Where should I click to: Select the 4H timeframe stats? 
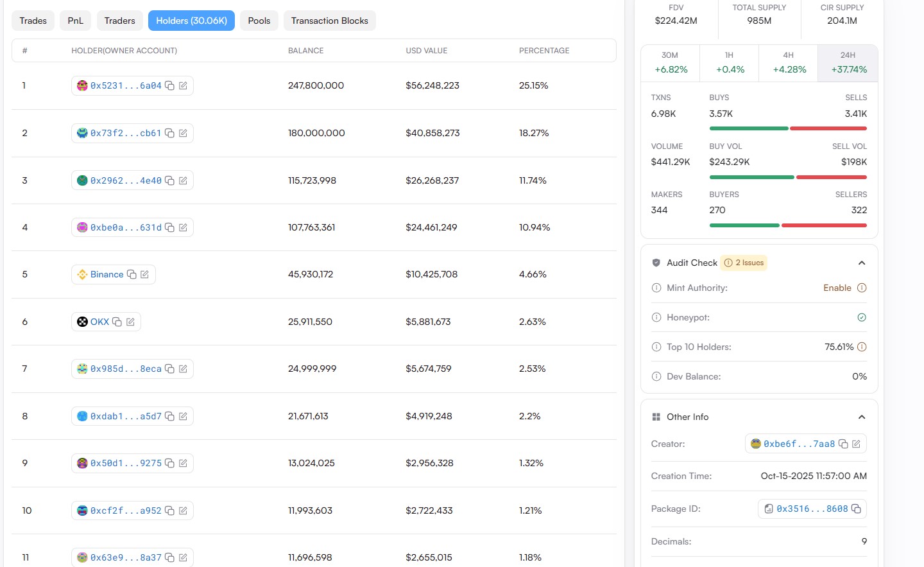[x=789, y=63]
